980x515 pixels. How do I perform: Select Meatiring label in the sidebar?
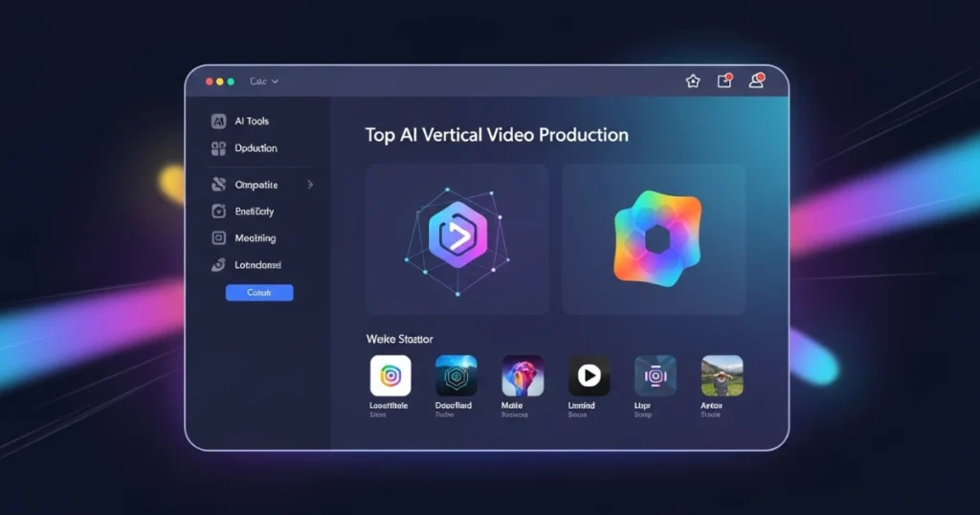click(x=255, y=238)
